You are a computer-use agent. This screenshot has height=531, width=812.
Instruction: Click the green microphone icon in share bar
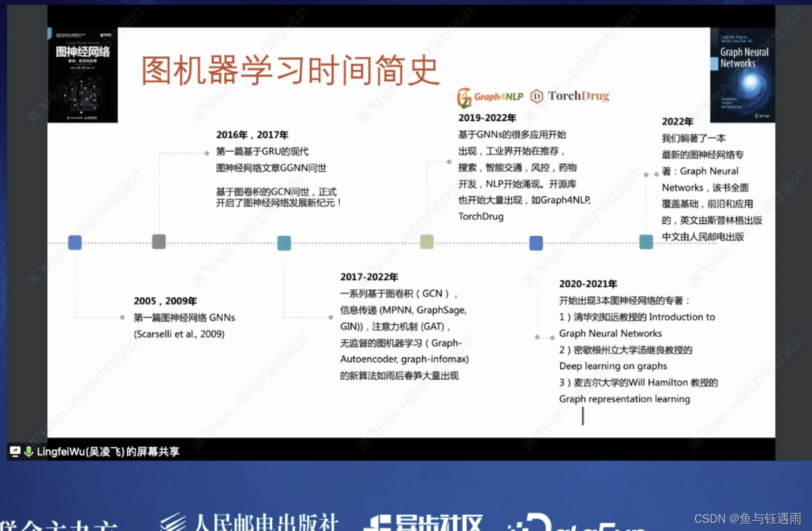28,451
